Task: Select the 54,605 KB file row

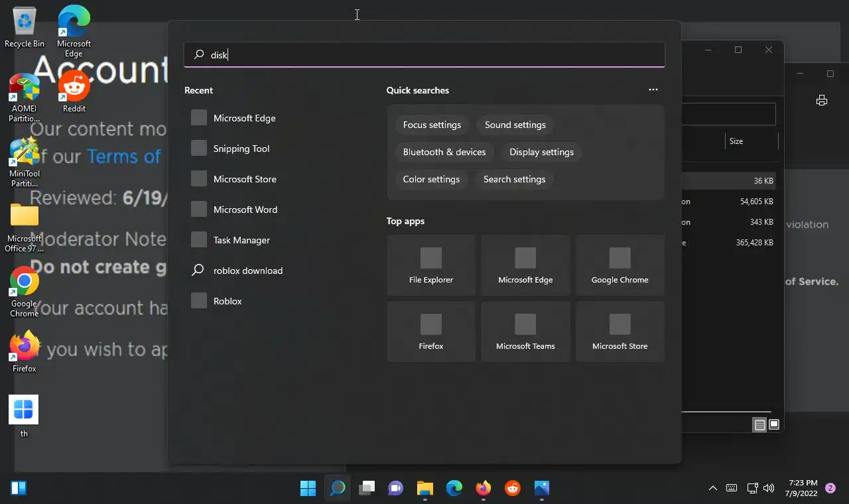Action: pos(729,202)
